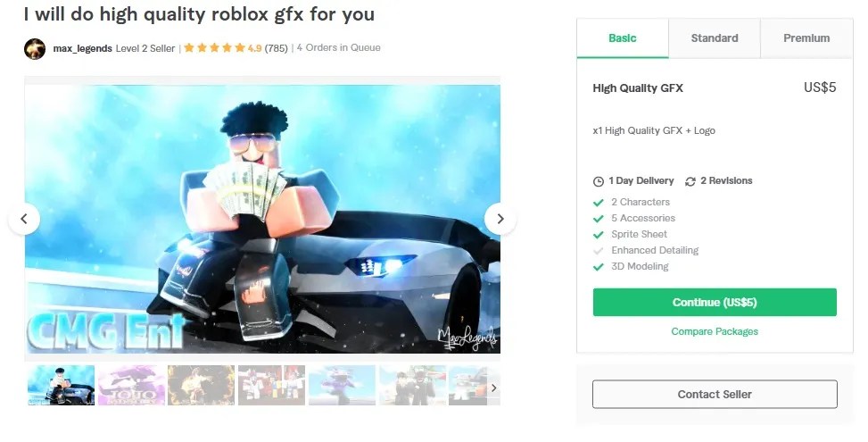
Task: Show previous gallery image with left arrow
Action: 24,219
